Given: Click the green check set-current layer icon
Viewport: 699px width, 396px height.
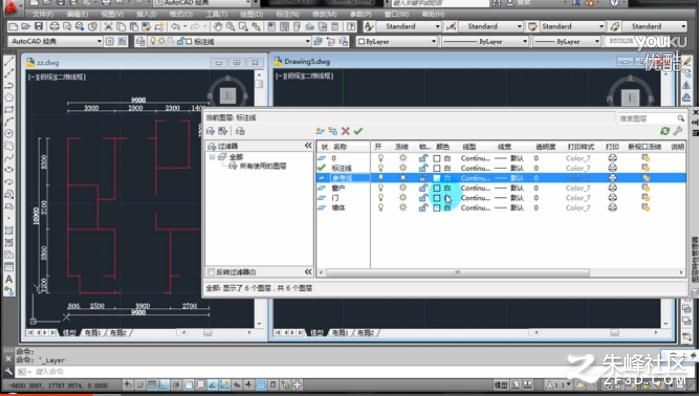Looking at the screenshot, I should tap(358, 131).
